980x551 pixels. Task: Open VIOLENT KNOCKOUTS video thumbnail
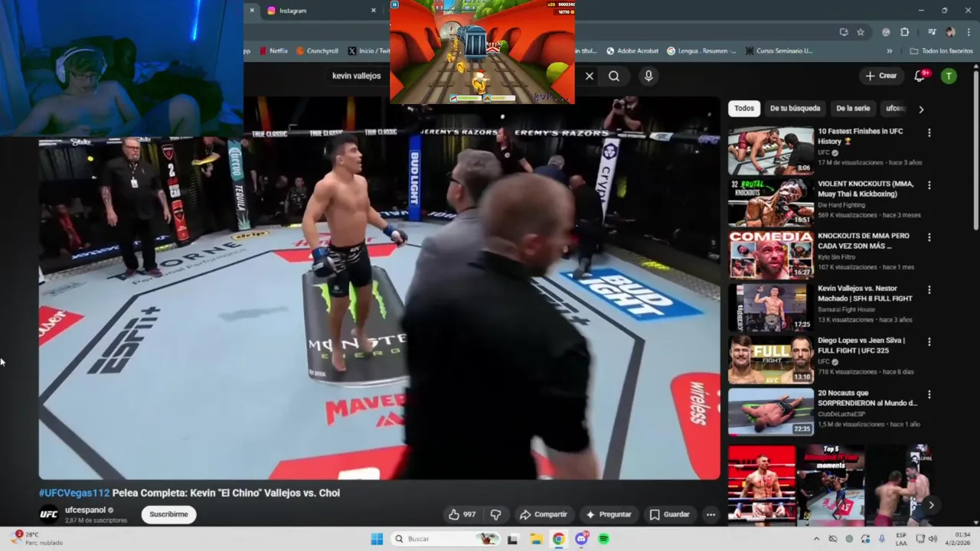tap(771, 204)
